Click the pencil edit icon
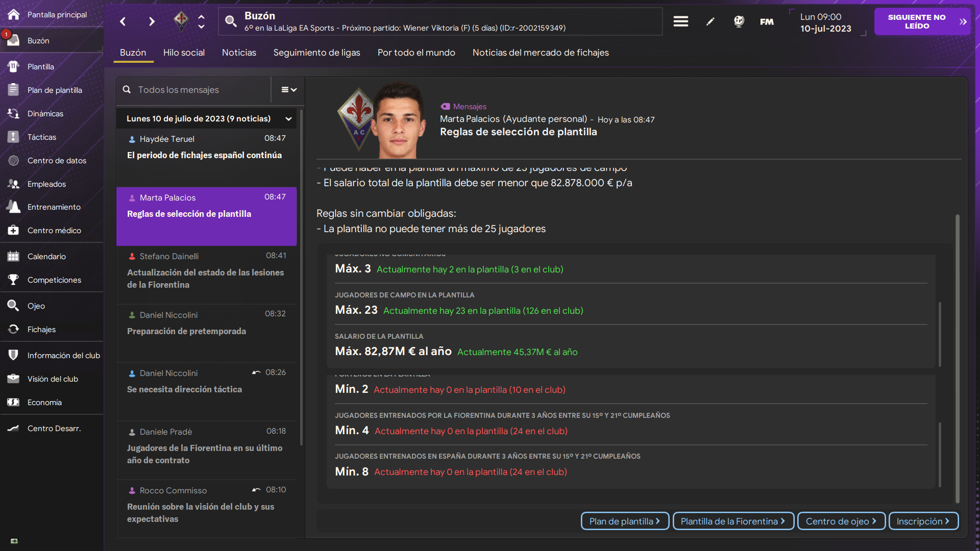 [x=710, y=21]
